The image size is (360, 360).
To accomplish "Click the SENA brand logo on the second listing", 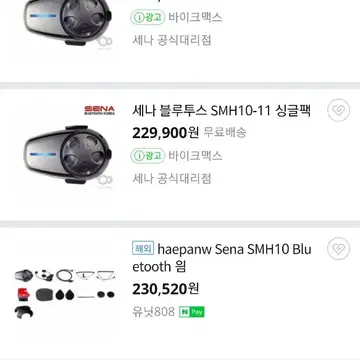I will (99, 110).
